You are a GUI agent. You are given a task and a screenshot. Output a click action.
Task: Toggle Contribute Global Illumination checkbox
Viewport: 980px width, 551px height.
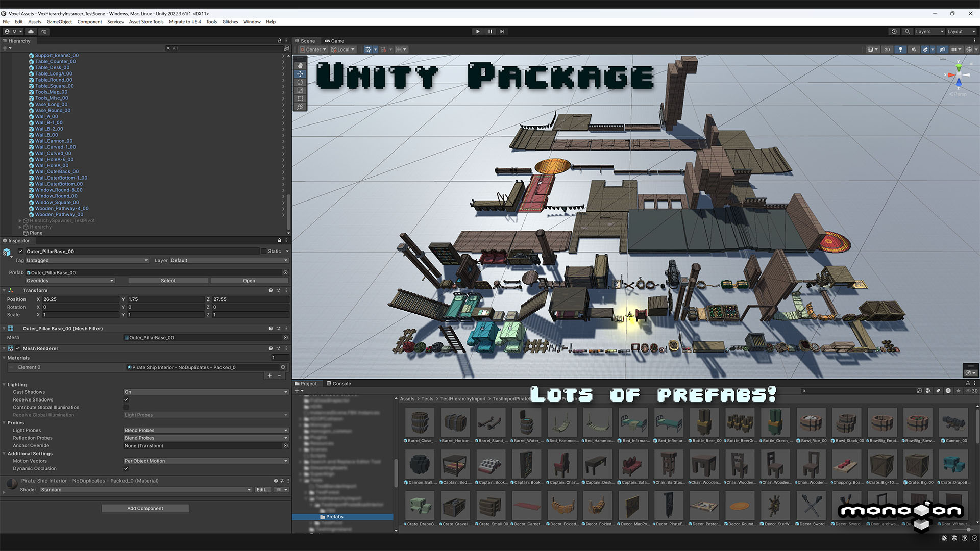click(x=126, y=407)
